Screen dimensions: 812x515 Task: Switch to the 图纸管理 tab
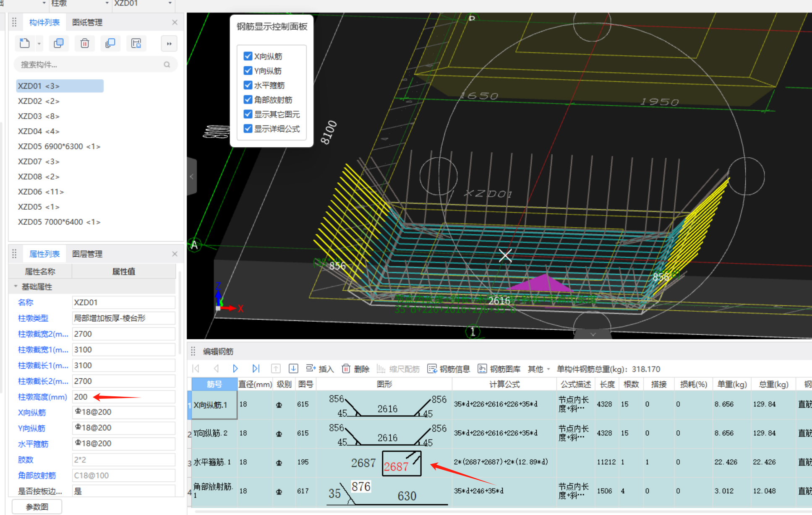(x=87, y=23)
